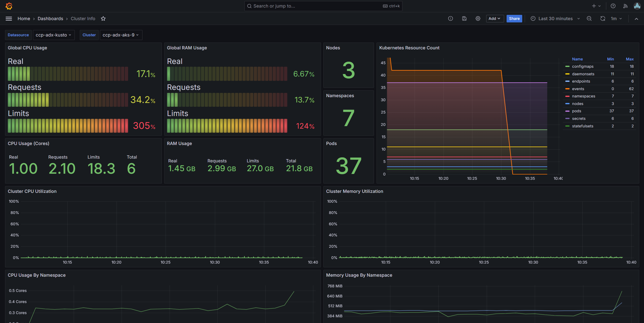Click the Grafana logo icon
The height and width of the screenshot is (323, 644).
click(9, 6)
